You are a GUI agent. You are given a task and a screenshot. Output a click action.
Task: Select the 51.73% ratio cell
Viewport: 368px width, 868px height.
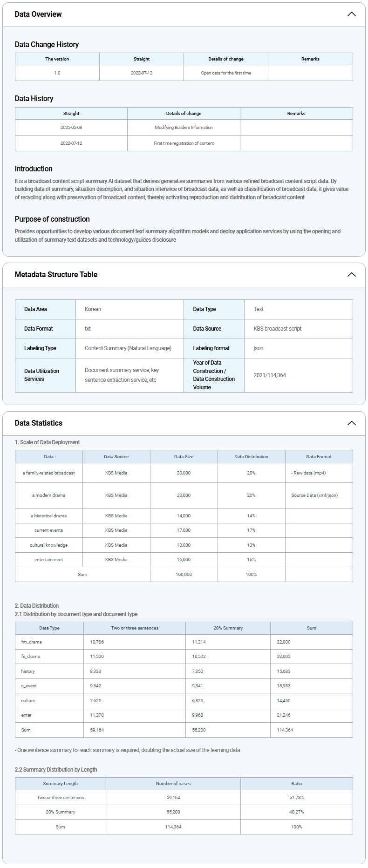tap(296, 797)
